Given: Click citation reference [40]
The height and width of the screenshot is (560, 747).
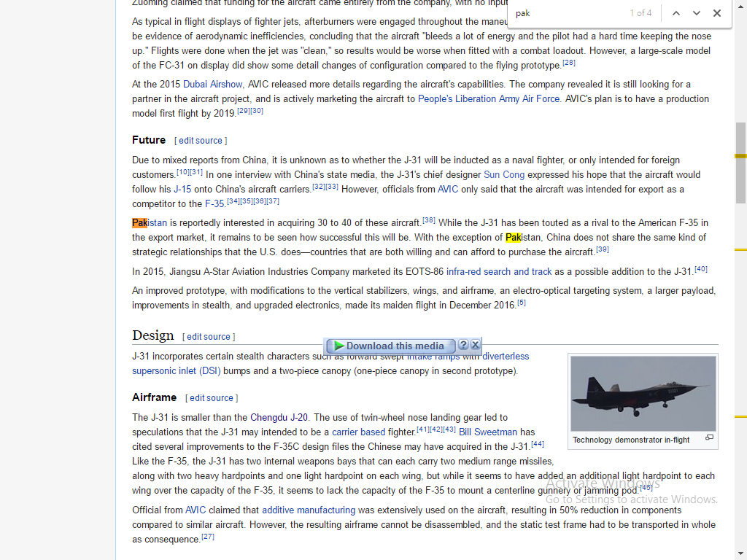Looking at the screenshot, I should pos(701,269).
